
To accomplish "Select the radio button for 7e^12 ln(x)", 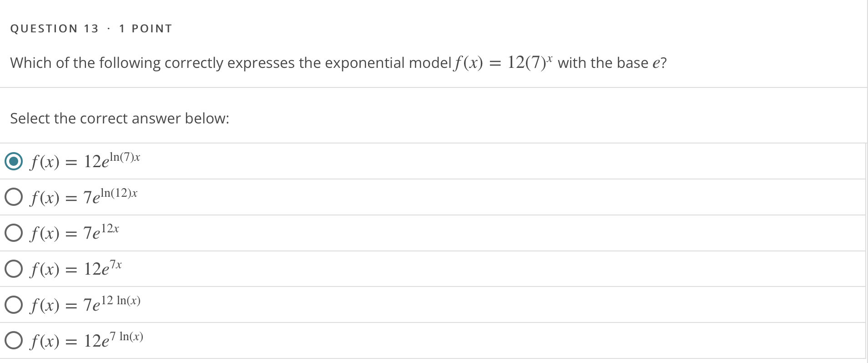I will (14, 305).
